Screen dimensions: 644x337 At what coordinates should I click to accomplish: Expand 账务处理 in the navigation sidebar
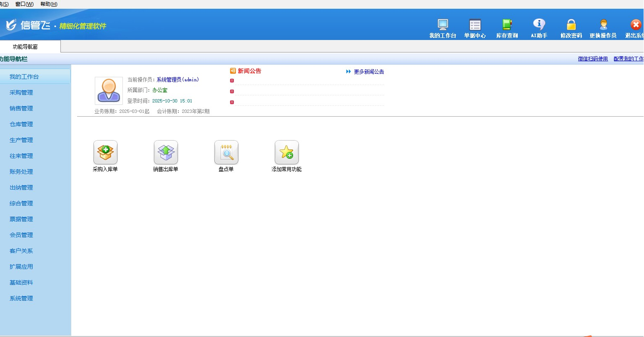click(21, 172)
